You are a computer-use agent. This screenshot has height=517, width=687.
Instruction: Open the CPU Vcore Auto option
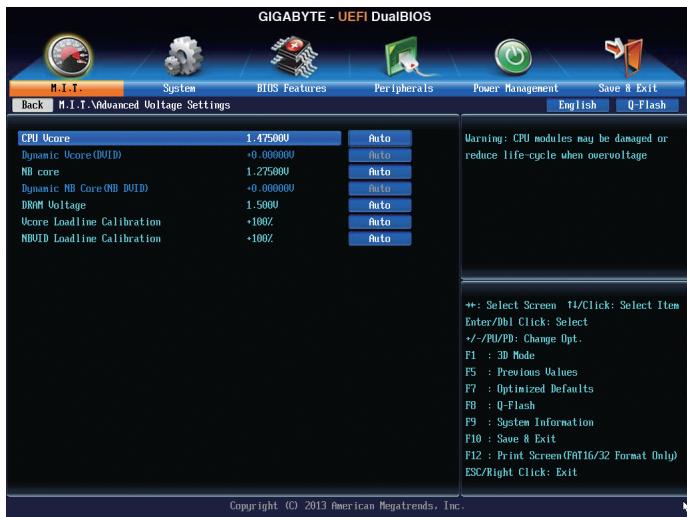click(x=380, y=138)
